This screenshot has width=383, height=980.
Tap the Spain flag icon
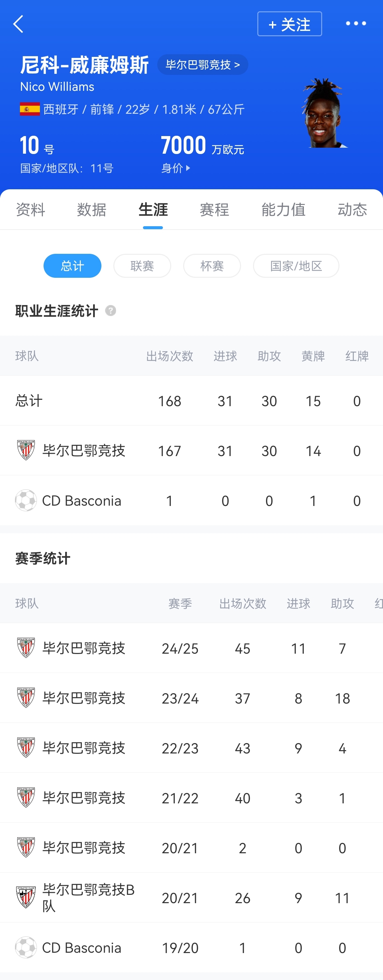[30, 109]
